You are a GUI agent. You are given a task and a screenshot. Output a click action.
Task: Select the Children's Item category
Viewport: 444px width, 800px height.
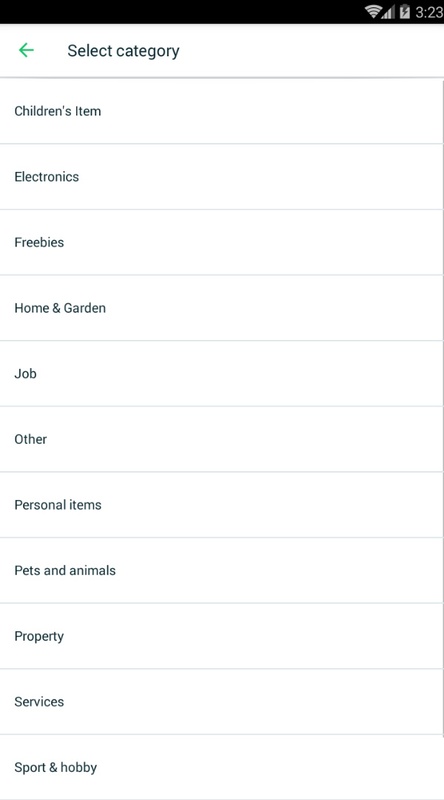pos(221,111)
